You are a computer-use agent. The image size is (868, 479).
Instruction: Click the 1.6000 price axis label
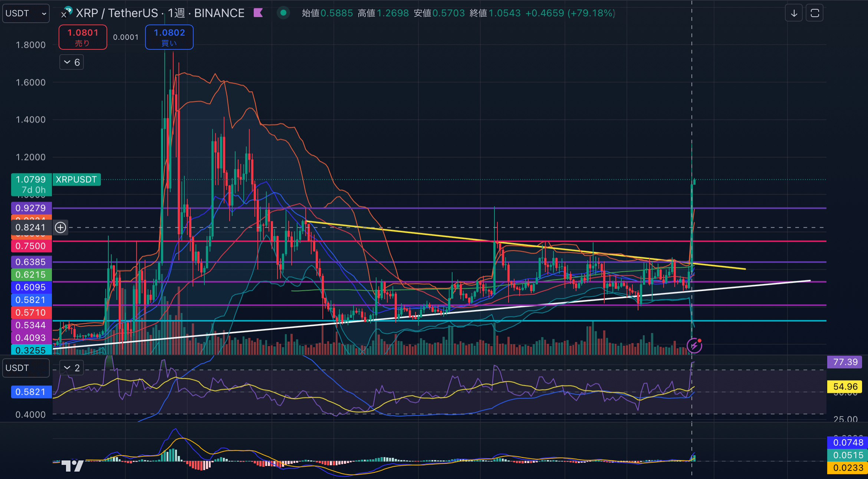point(30,82)
